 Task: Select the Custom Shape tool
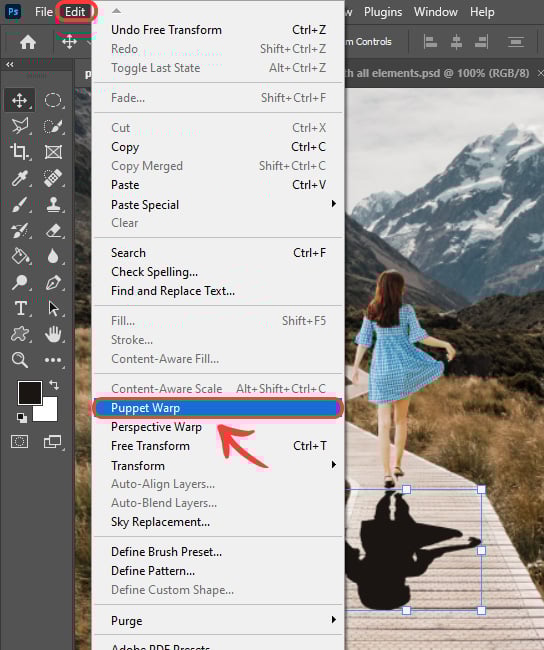coord(19,334)
